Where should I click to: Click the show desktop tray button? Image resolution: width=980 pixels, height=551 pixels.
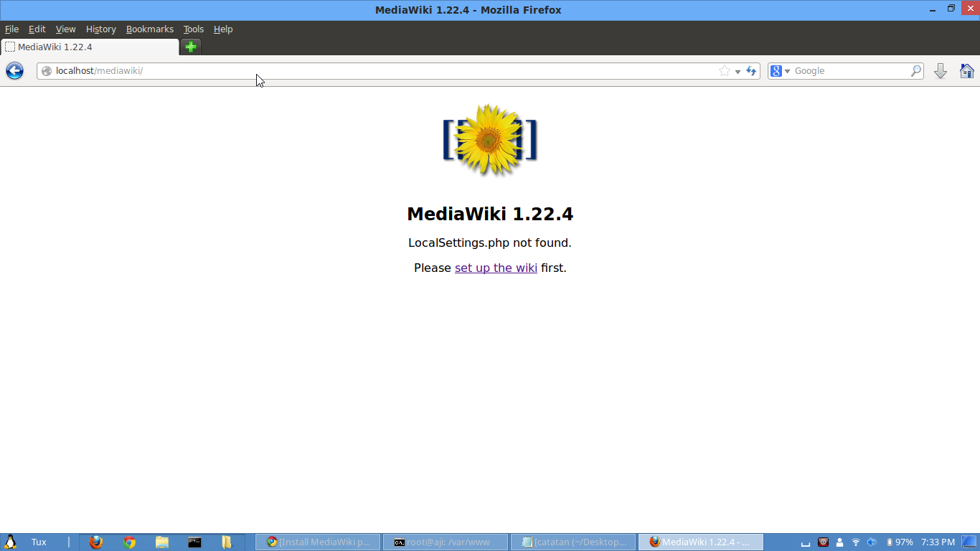coord(970,542)
